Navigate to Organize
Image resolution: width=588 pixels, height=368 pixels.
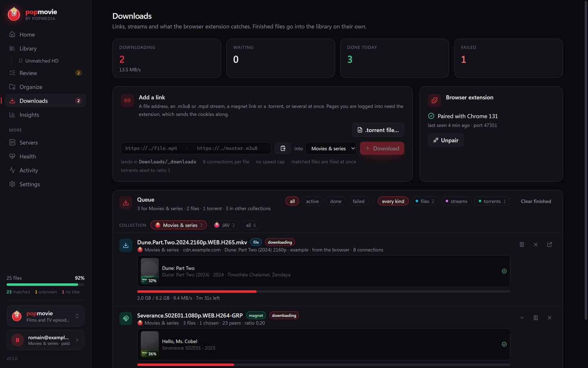45,87
